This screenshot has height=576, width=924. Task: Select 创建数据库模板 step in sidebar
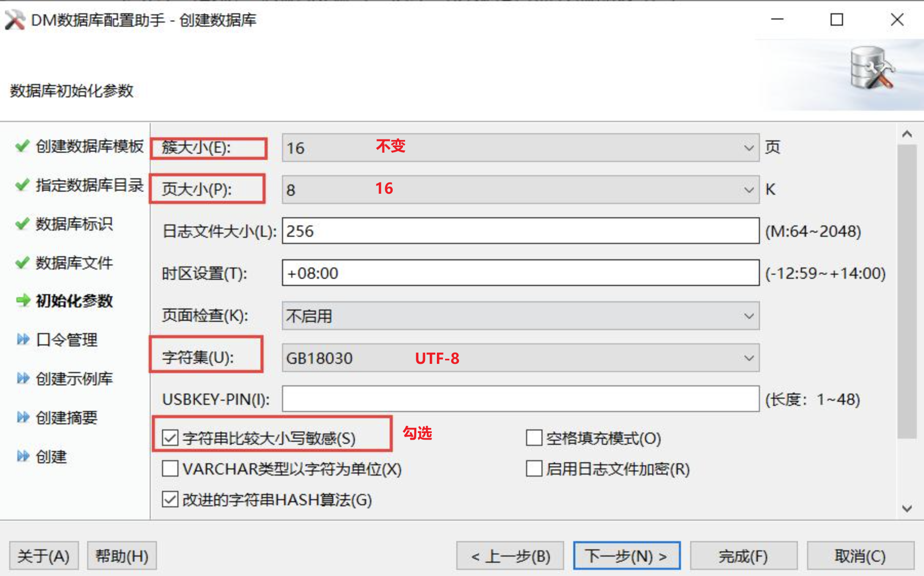tap(89, 146)
